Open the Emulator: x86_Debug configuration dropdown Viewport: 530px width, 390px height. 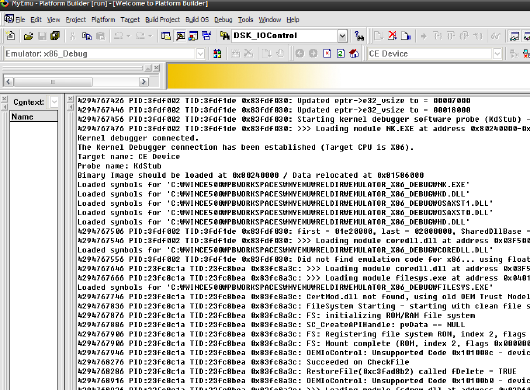point(200,54)
